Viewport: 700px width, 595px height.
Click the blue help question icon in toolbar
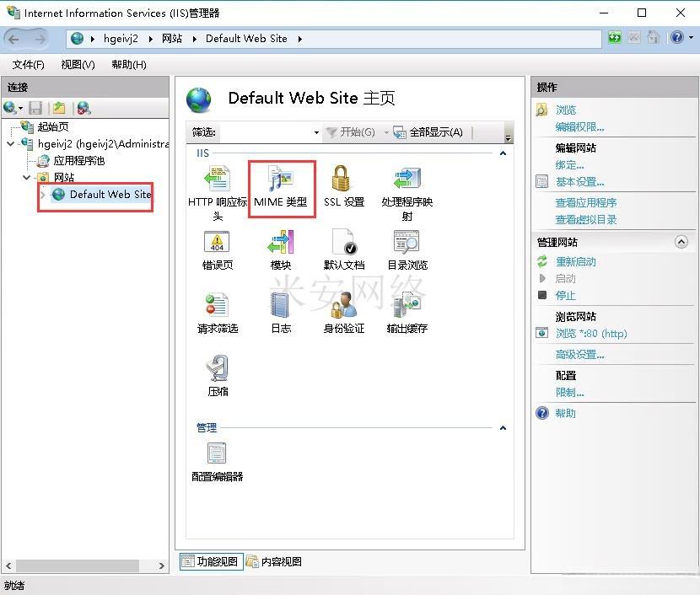pyautogui.click(x=676, y=37)
